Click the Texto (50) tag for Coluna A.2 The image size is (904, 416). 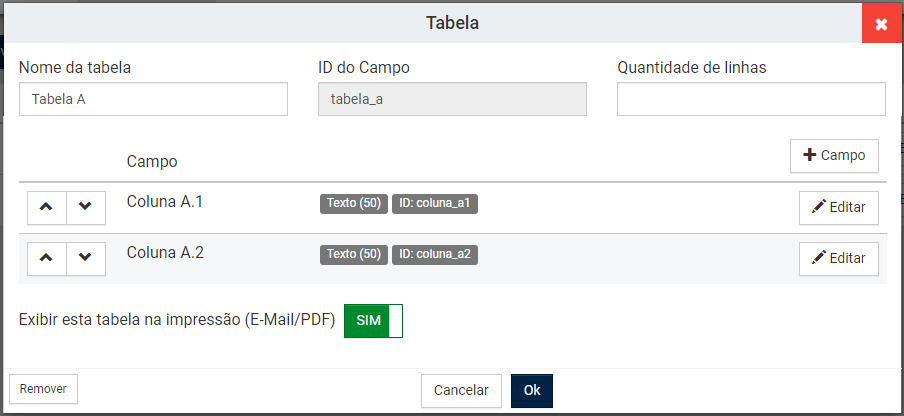pos(354,254)
